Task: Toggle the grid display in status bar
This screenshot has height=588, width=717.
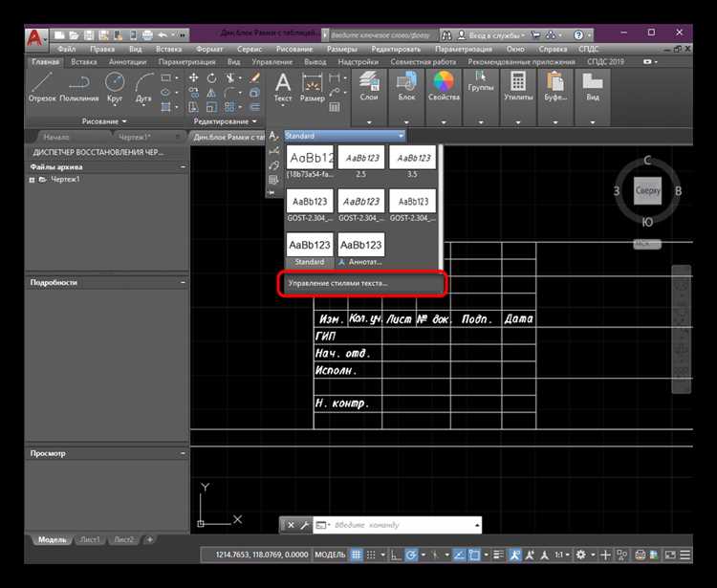Action: point(356,555)
